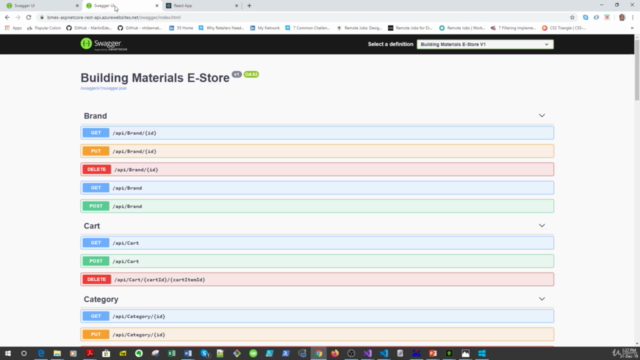The image size is (640, 360).
Task: Open Visual Studio Code from the taskbar
Action: click(384, 353)
